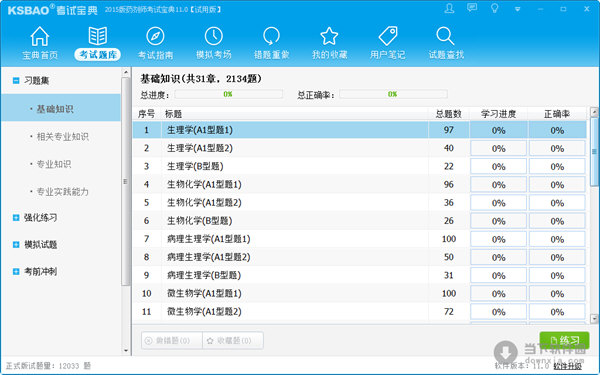Screen dimensions: 600x375
Task: Open the 错题重做 refresh icon
Action: (271, 37)
